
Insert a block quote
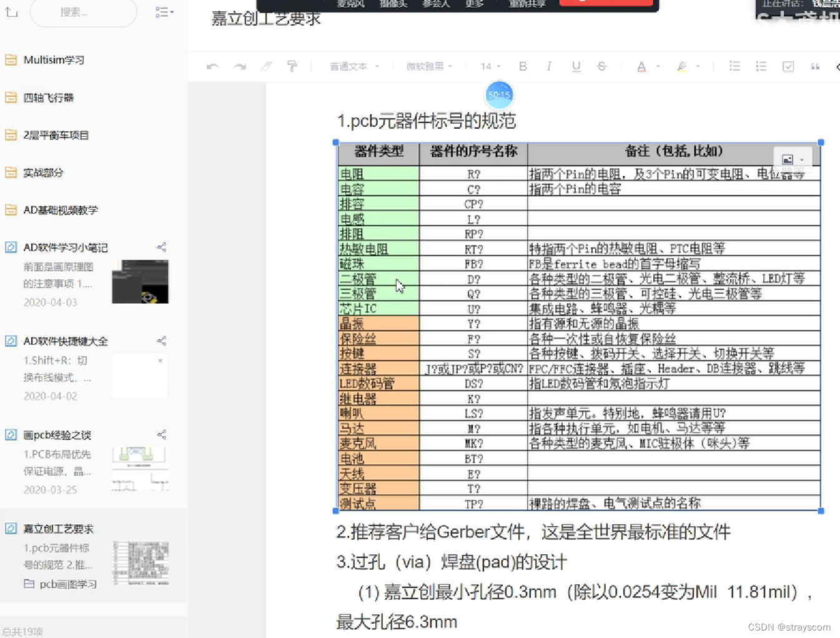coord(815,66)
